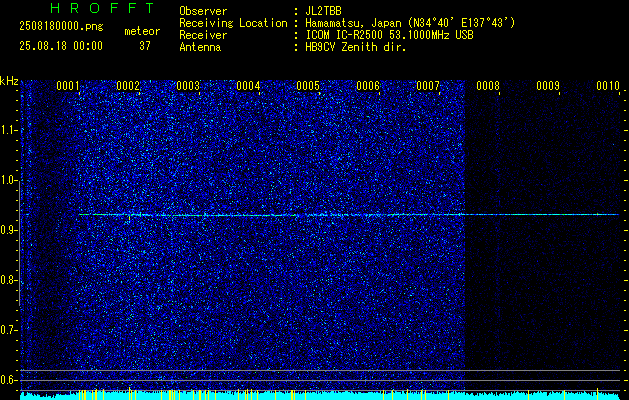The height and width of the screenshot is (400, 629).
Task: Click the 0005 time marker
Action: click(308, 86)
